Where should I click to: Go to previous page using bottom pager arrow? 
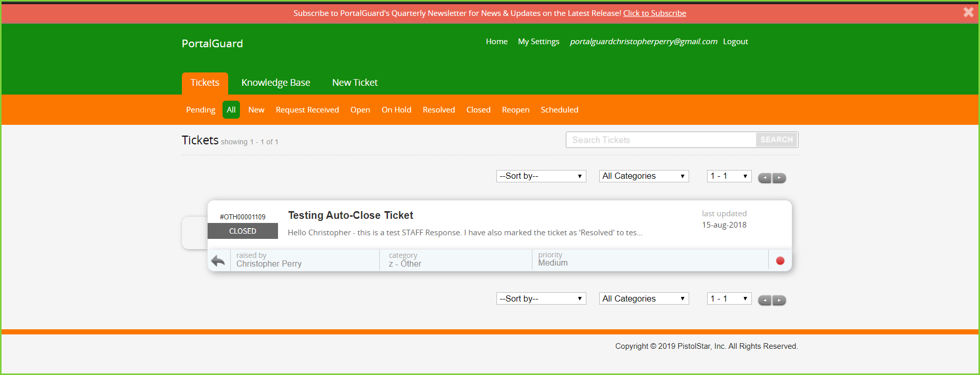coord(765,301)
